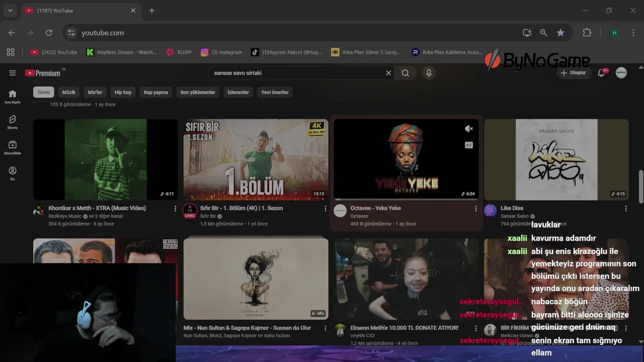Open the (3) Instagram bookmark
Image resolution: width=644 pixels, height=362 pixels.
(221, 52)
